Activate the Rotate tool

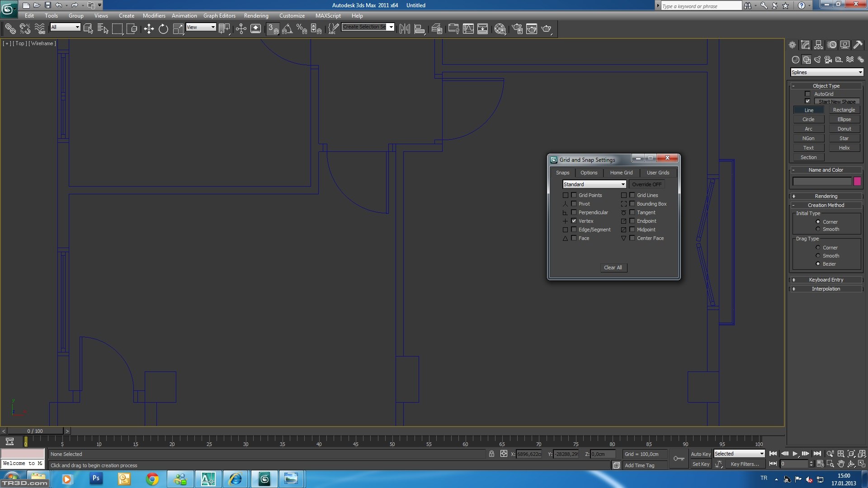tap(163, 29)
